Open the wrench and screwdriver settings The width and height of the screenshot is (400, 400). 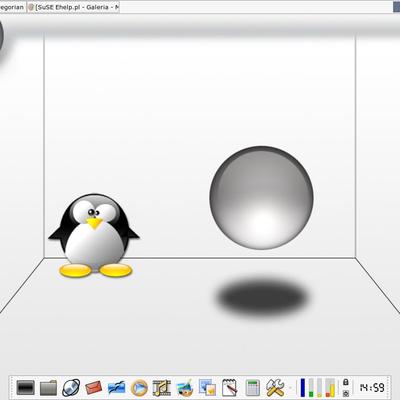[x=275, y=388]
